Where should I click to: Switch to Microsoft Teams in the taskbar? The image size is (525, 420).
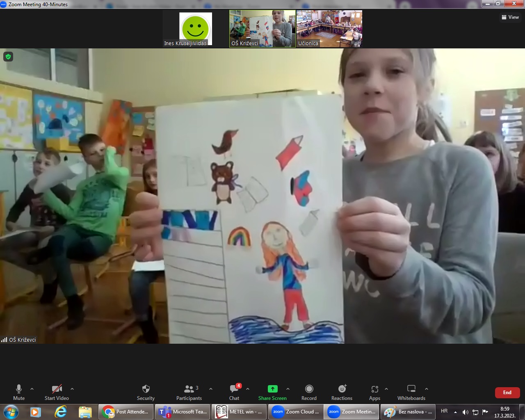click(x=183, y=412)
